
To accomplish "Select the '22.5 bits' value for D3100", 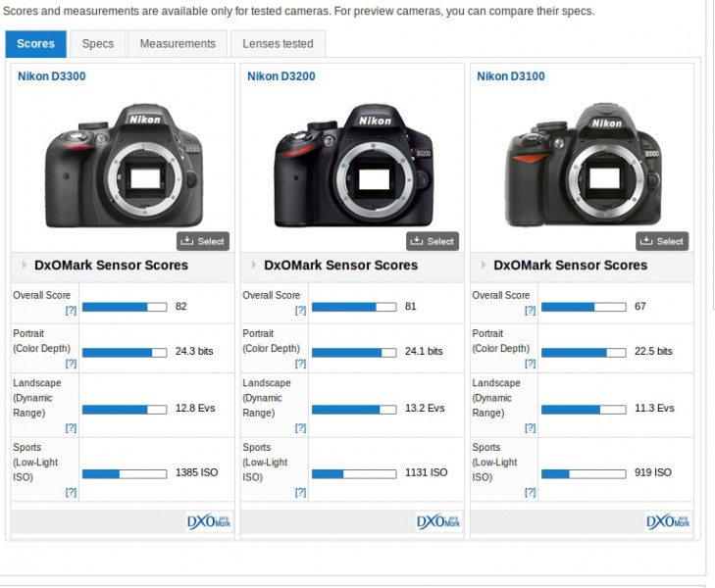I will tap(653, 351).
